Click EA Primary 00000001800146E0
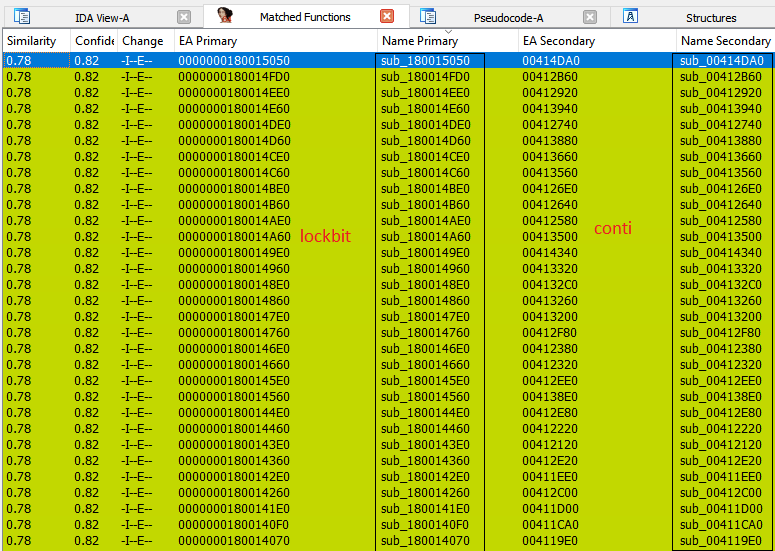The image size is (775, 551). coord(234,348)
